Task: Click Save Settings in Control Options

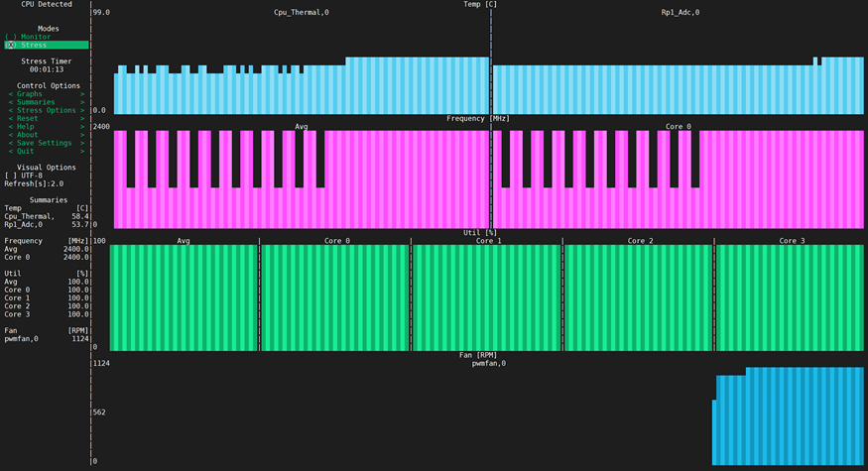Action: pos(43,143)
